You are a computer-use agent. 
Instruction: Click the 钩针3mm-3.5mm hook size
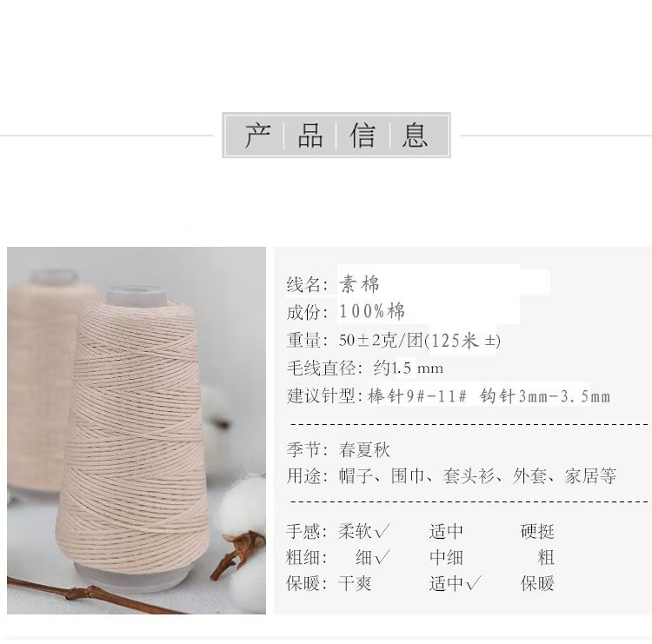click(545, 395)
